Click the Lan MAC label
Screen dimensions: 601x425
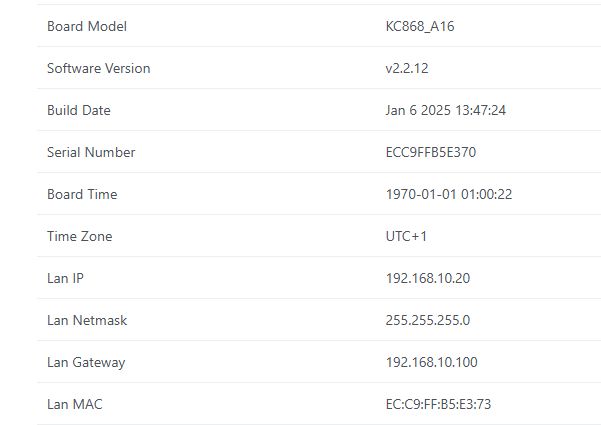tap(74, 404)
